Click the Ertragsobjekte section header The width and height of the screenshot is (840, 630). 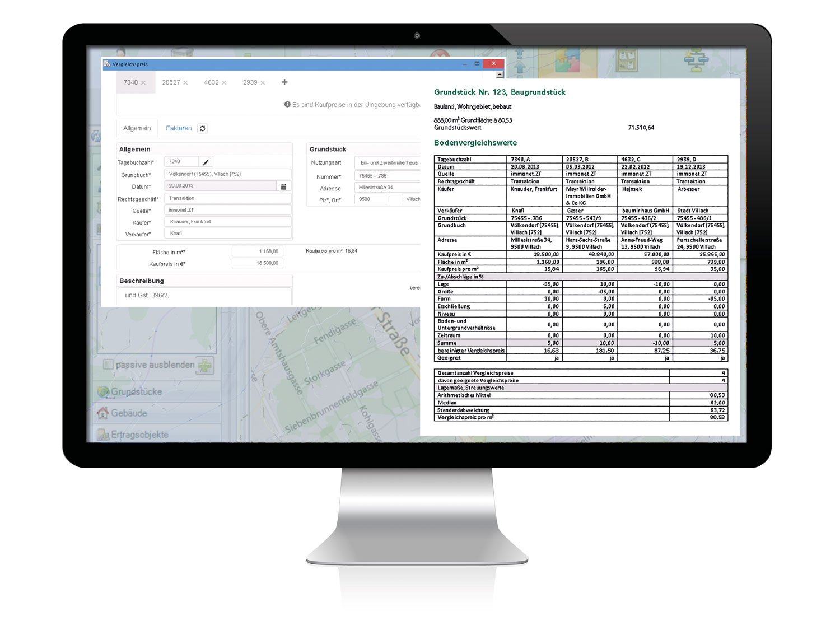(x=139, y=434)
